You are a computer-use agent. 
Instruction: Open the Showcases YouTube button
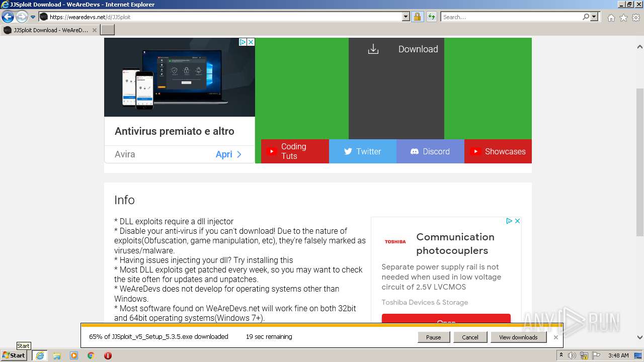click(x=498, y=151)
